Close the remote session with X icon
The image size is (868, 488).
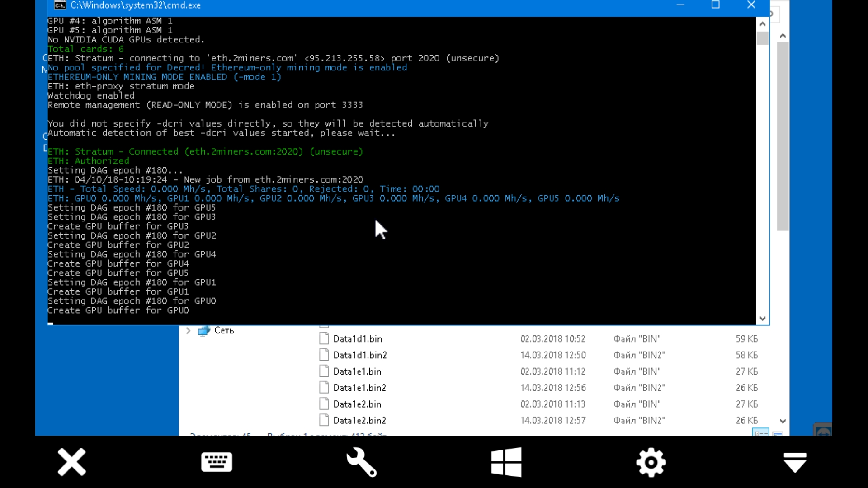[x=71, y=462]
